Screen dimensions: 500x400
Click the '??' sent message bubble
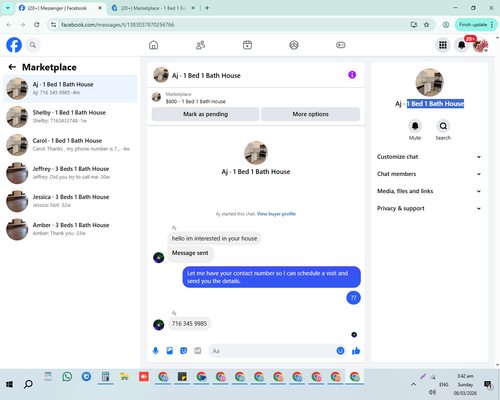coord(354,298)
